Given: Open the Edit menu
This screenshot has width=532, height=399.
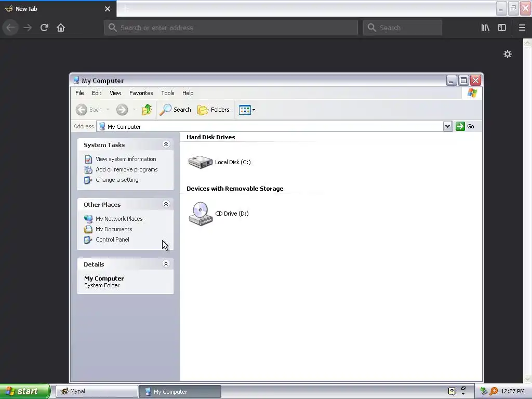Looking at the screenshot, I should [96, 93].
